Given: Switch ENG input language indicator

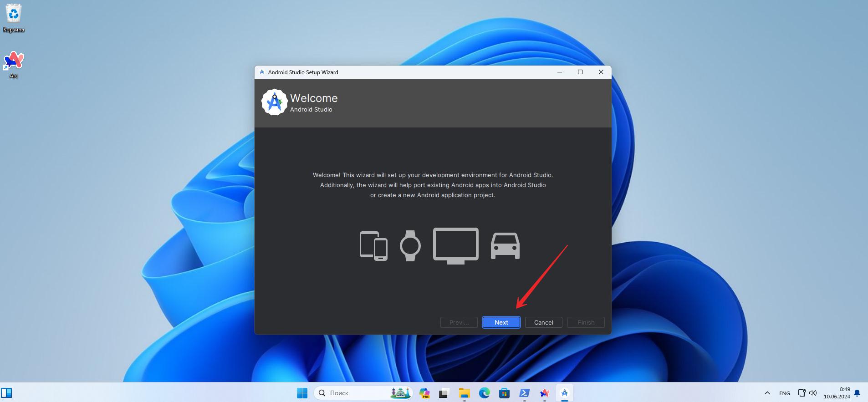Looking at the screenshot, I should 784,393.
